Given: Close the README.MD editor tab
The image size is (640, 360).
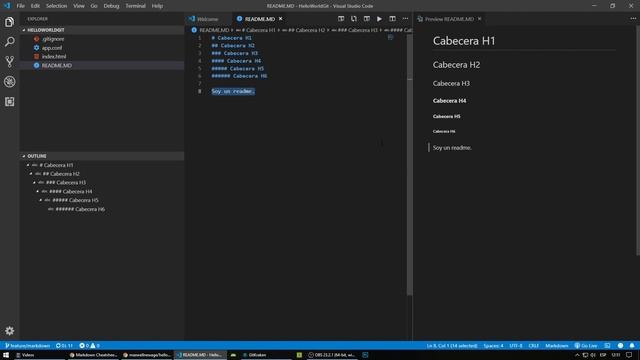Looking at the screenshot, I should 280,19.
